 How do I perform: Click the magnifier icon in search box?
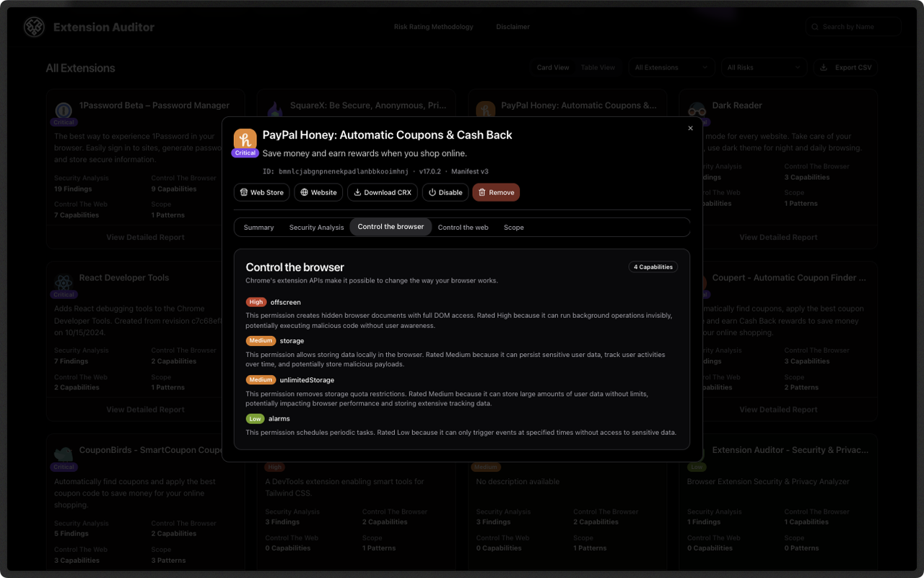tap(816, 27)
